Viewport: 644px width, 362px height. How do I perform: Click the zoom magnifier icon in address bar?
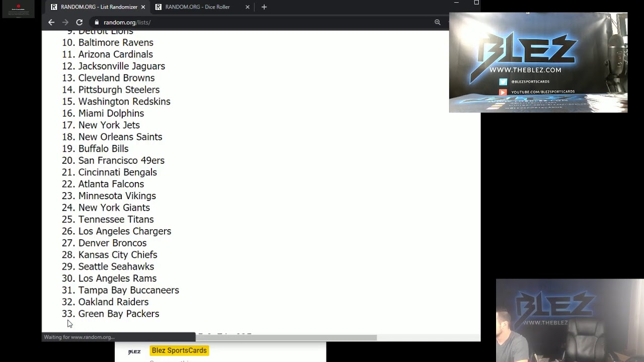click(437, 22)
